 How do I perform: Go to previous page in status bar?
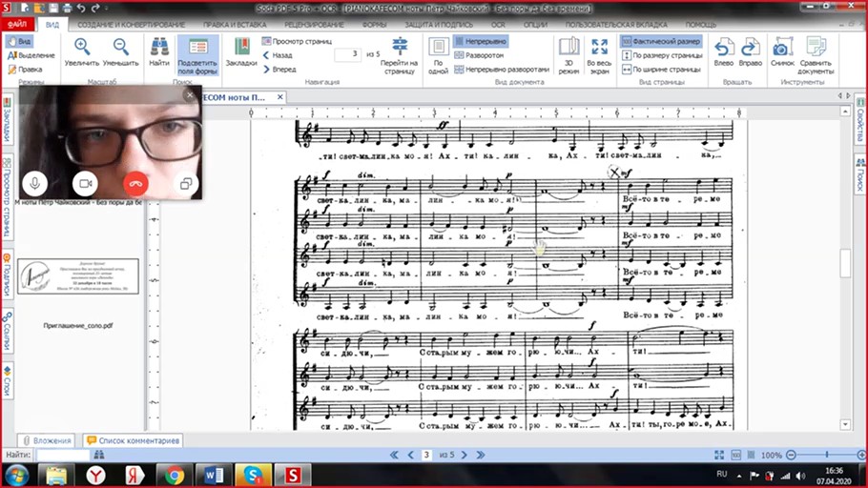[x=411, y=455]
